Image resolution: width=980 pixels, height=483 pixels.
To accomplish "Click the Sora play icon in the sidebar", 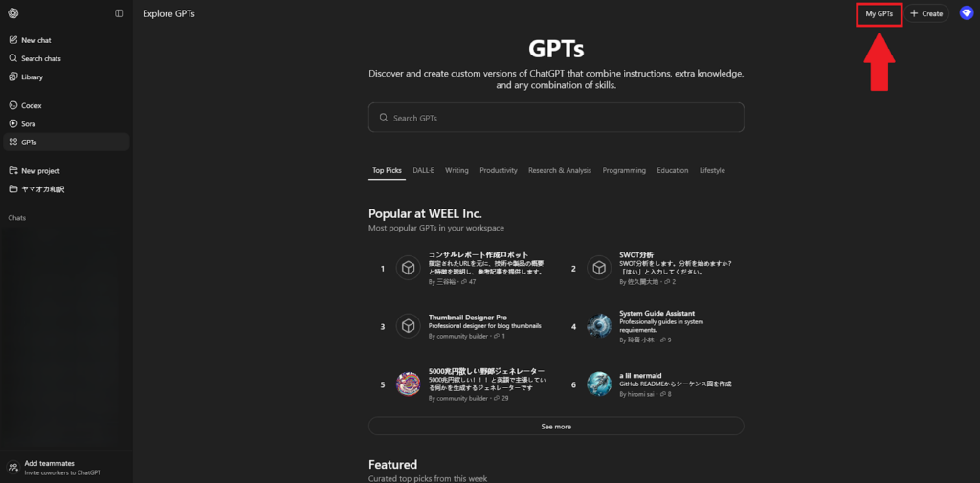I will point(13,123).
